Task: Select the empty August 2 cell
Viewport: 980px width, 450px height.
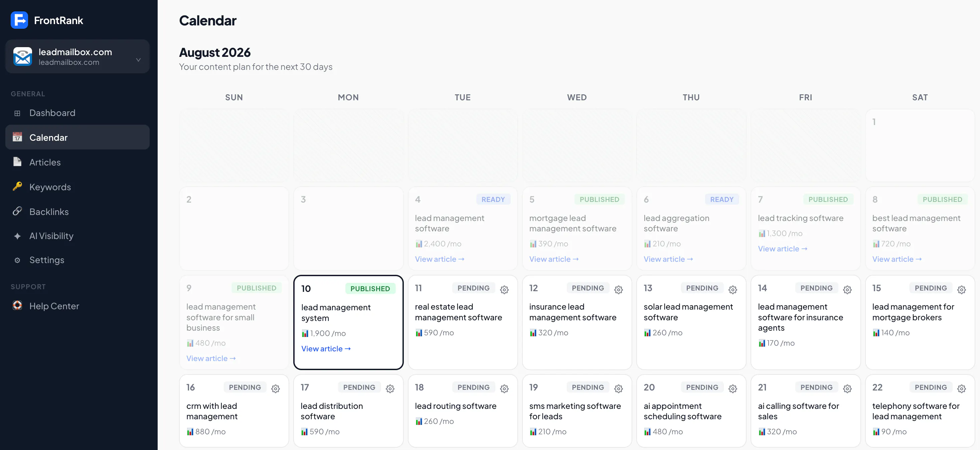Action: 234,228
